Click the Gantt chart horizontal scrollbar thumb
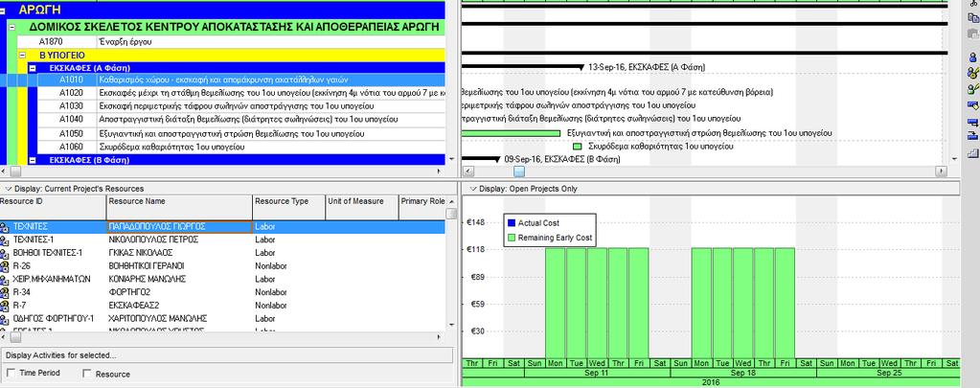This screenshot has height=388, width=980. [x=519, y=171]
